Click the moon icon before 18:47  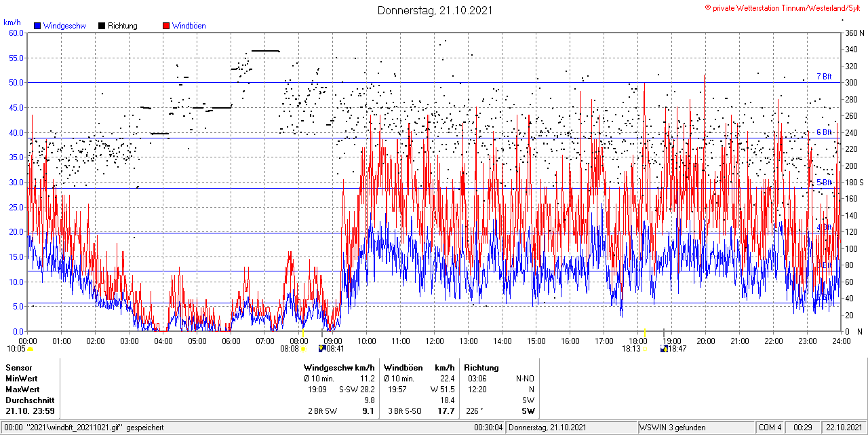coord(665,349)
